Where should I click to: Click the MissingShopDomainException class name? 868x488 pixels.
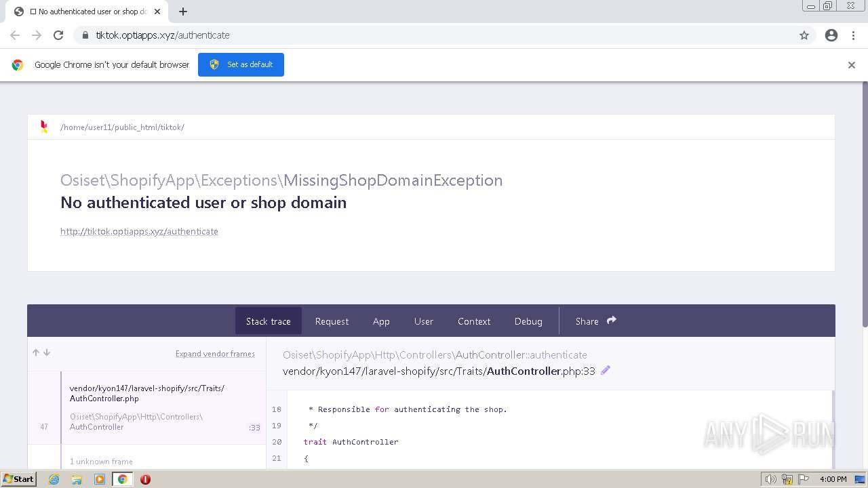[x=393, y=180]
